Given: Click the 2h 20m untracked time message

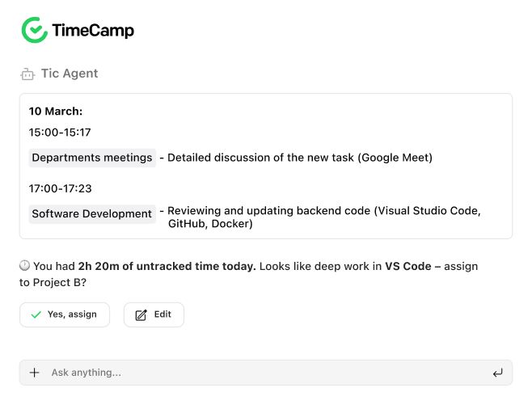Looking at the screenshot, I should tap(248, 274).
